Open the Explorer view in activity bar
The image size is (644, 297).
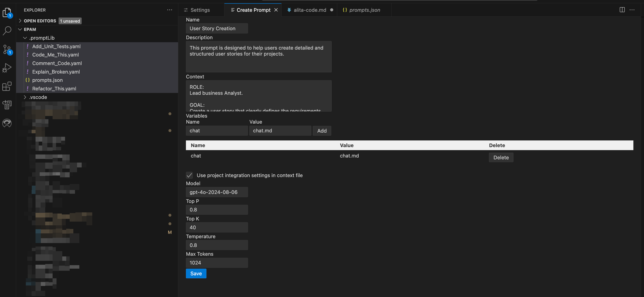pyautogui.click(x=7, y=12)
